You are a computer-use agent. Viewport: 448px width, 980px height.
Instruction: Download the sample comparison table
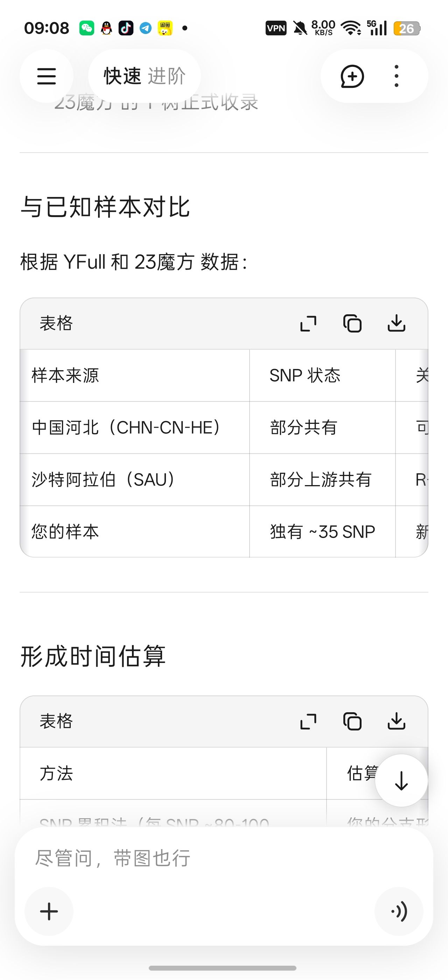[397, 324]
